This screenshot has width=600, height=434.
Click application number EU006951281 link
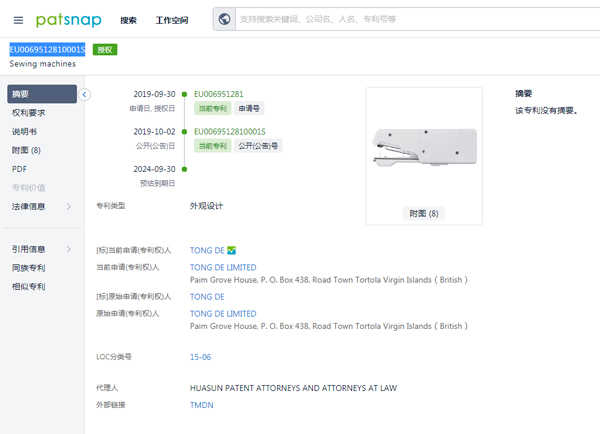click(x=218, y=94)
